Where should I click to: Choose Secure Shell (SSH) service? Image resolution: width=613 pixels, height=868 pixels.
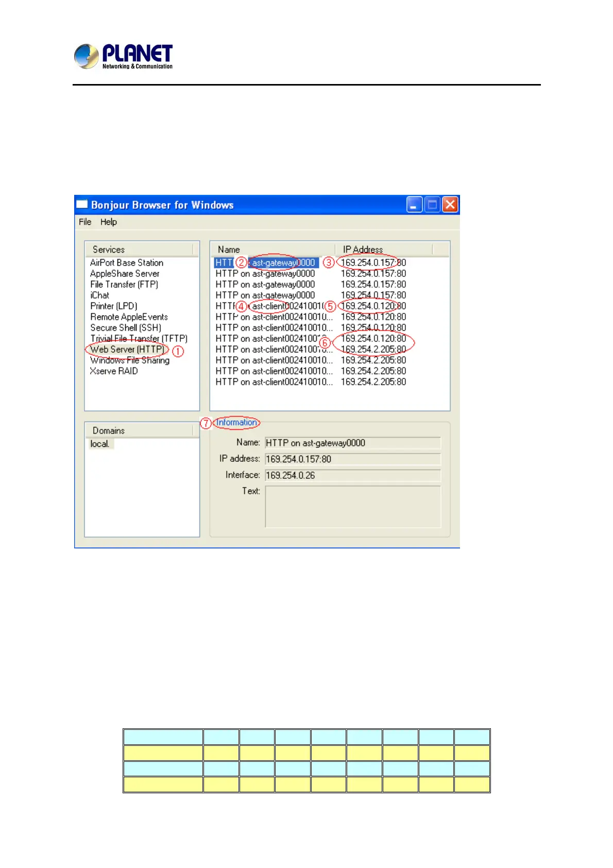click(126, 328)
